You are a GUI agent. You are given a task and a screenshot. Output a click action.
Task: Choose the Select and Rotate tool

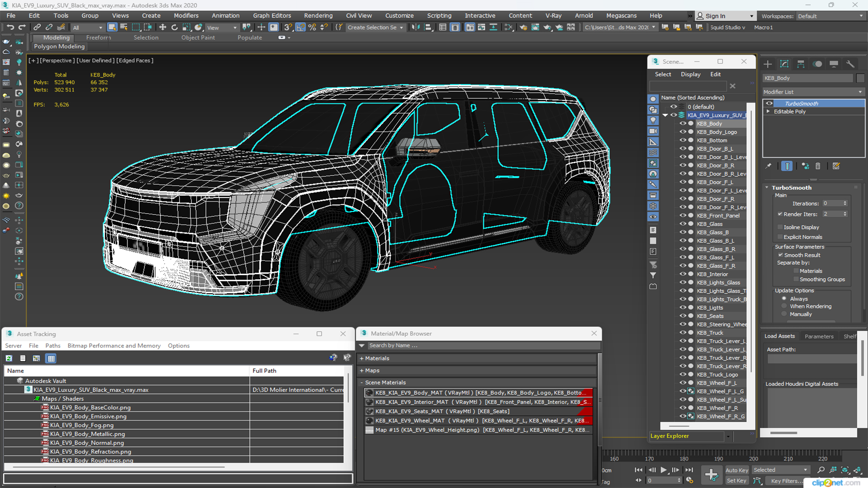pyautogui.click(x=175, y=28)
